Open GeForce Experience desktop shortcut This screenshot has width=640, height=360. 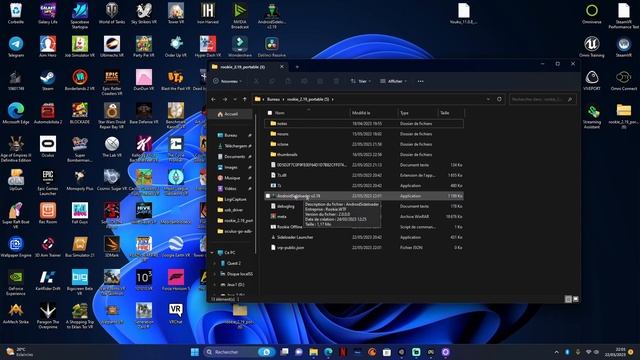point(16,282)
